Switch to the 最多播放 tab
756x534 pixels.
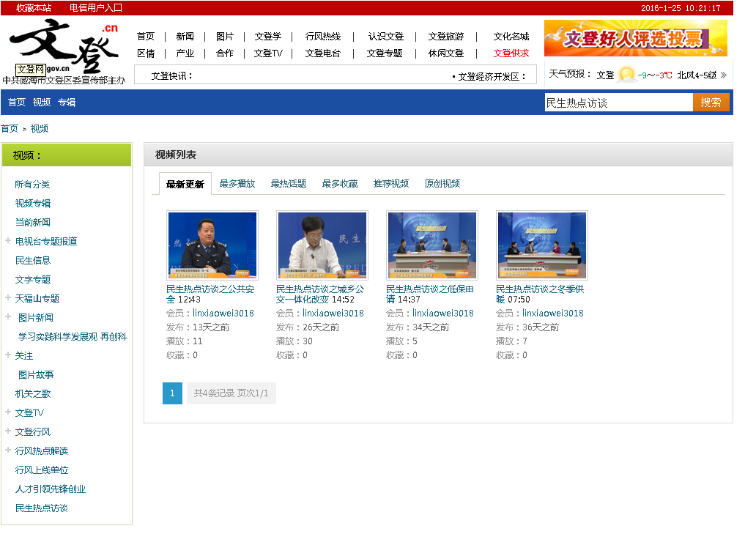coord(237,184)
